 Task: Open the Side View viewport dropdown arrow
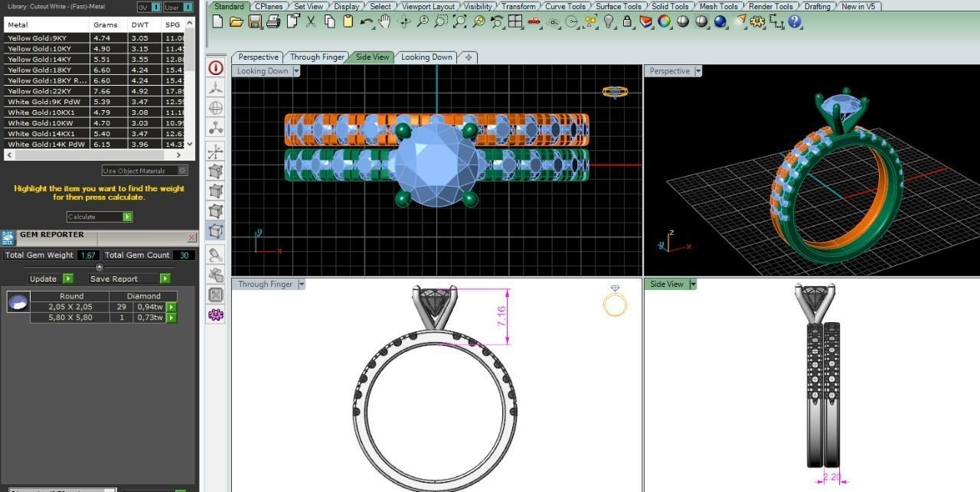click(692, 284)
